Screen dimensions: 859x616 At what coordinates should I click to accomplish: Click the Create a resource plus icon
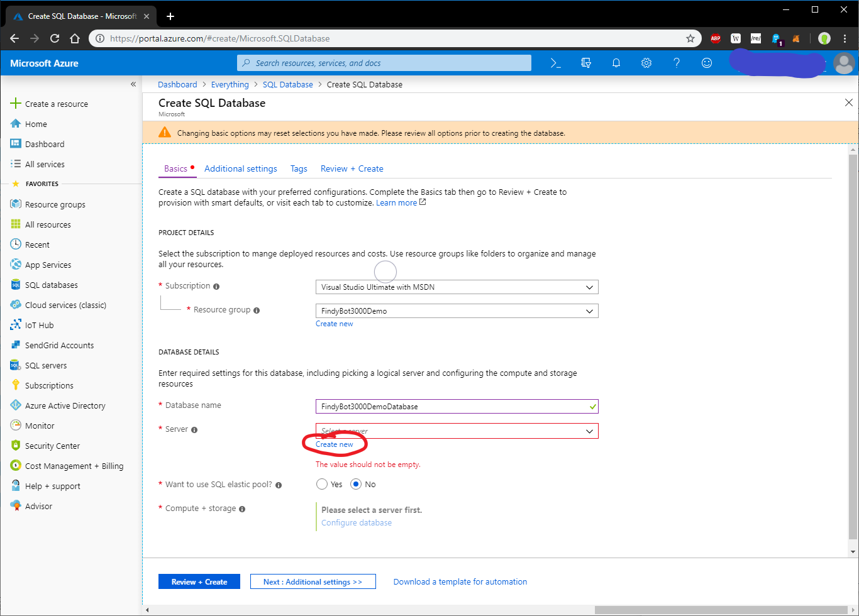pyautogui.click(x=16, y=103)
